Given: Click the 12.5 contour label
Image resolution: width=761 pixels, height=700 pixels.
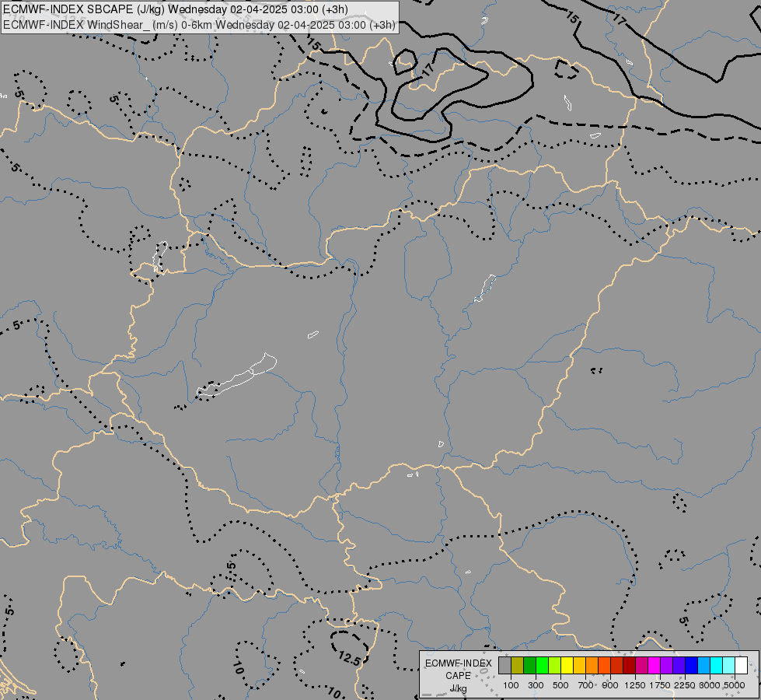Looking at the screenshot, I should [350, 659].
